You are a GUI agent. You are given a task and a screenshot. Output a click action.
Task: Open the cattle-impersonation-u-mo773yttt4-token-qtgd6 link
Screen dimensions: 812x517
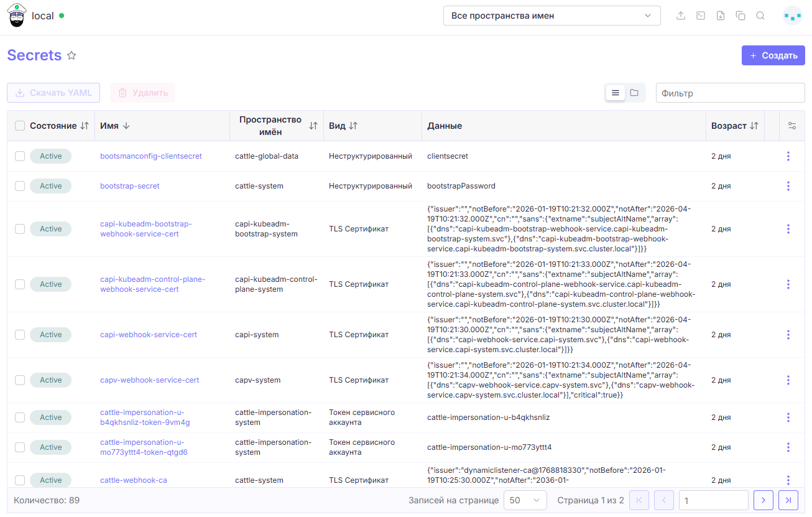click(x=144, y=447)
